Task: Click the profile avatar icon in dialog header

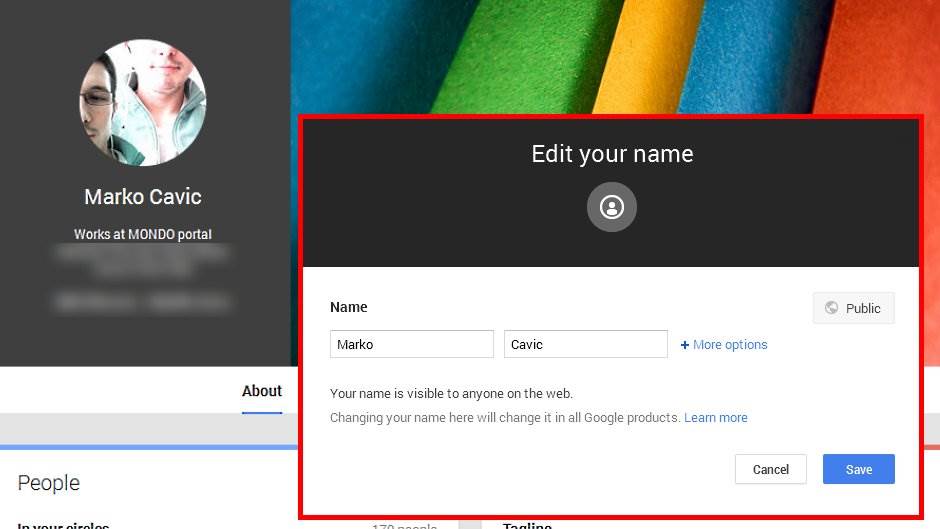Action: pyautogui.click(x=612, y=207)
